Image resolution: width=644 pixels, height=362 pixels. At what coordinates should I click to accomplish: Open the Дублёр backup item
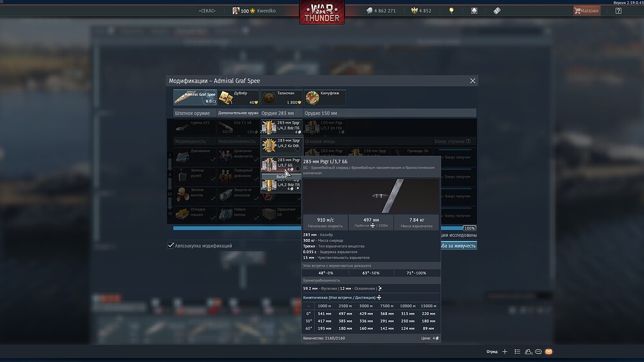coord(239,97)
